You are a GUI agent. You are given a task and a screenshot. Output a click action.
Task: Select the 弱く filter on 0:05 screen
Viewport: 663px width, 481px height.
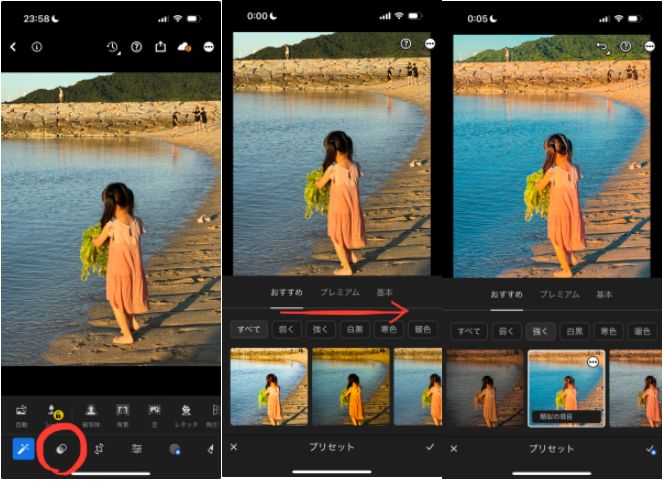coord(506,331)
